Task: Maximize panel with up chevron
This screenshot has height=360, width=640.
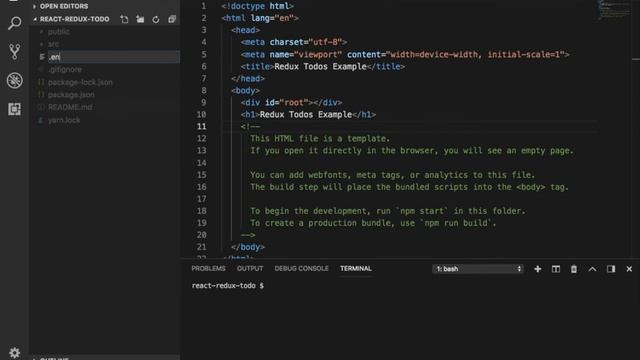Action: pos(592,269)
